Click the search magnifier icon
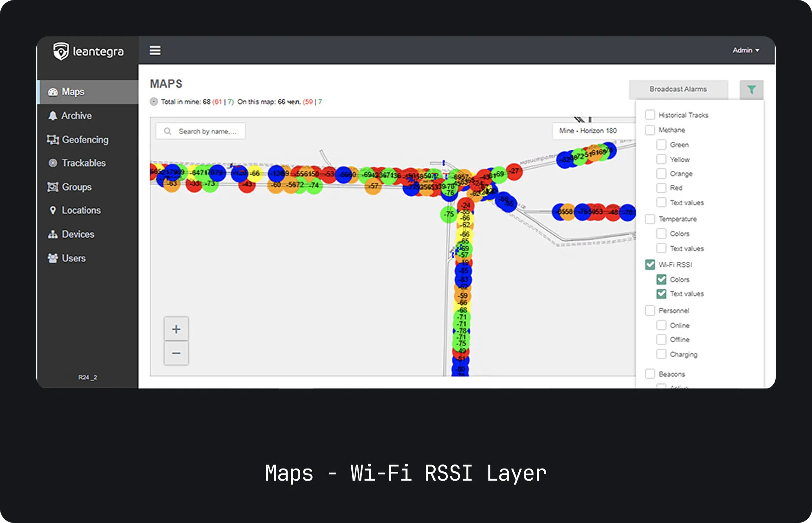812x523 pixels. pyautogui.click(x=167, y=131)
